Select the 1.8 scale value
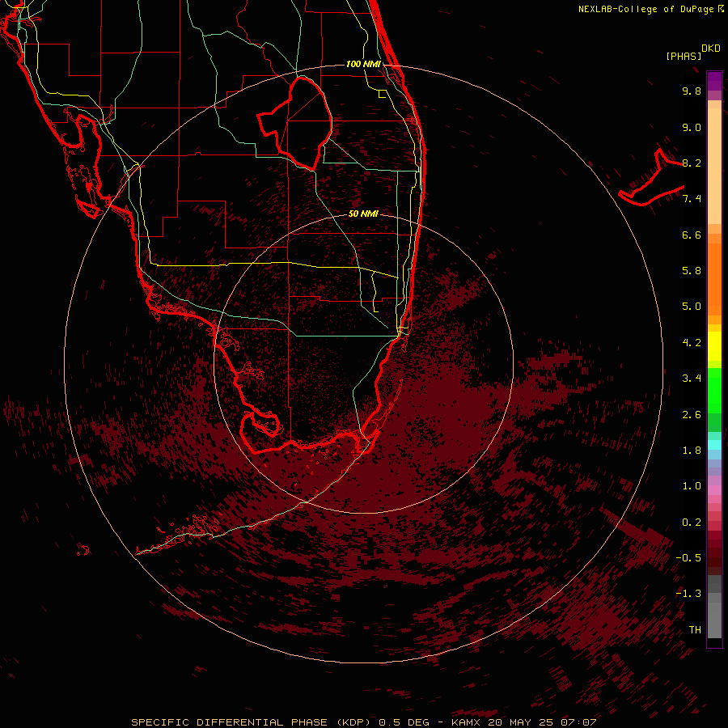Viewport: 728px width, 728px height. click(x=692, y=451)
